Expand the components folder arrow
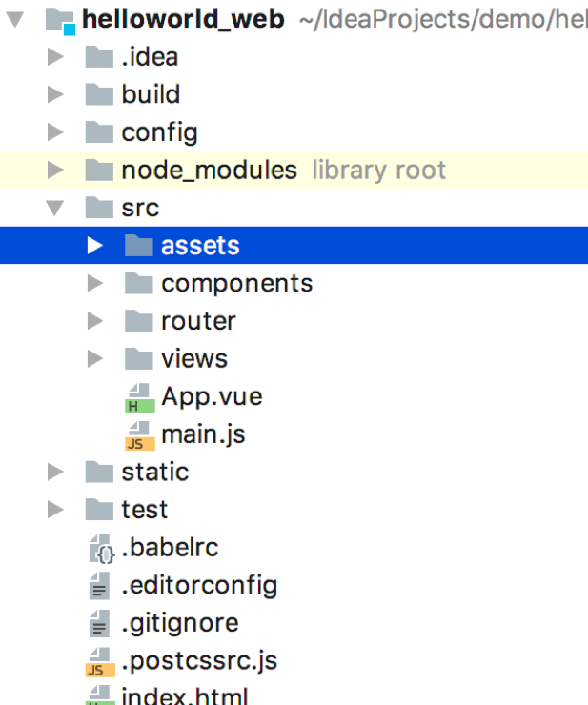Screen dimensions: 588x705 [x=94, y=283]
